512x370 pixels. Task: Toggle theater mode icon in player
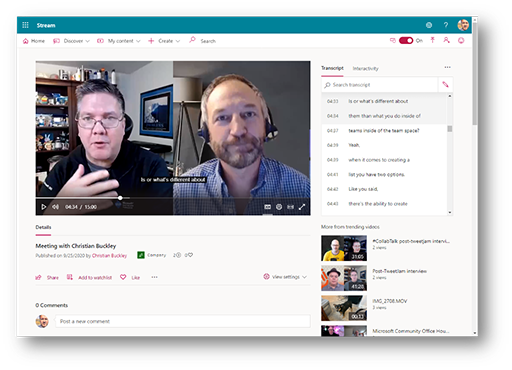click(x=290, y=207)
